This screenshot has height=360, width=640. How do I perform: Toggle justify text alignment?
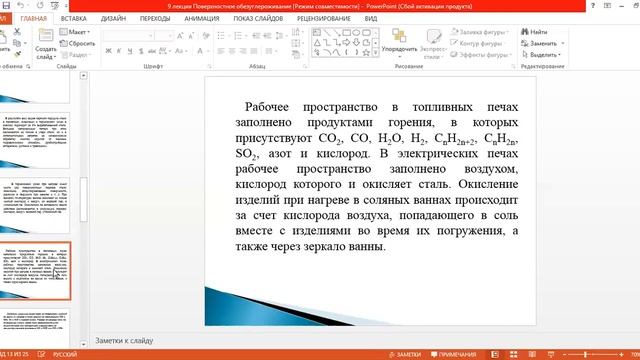point(254,51)
